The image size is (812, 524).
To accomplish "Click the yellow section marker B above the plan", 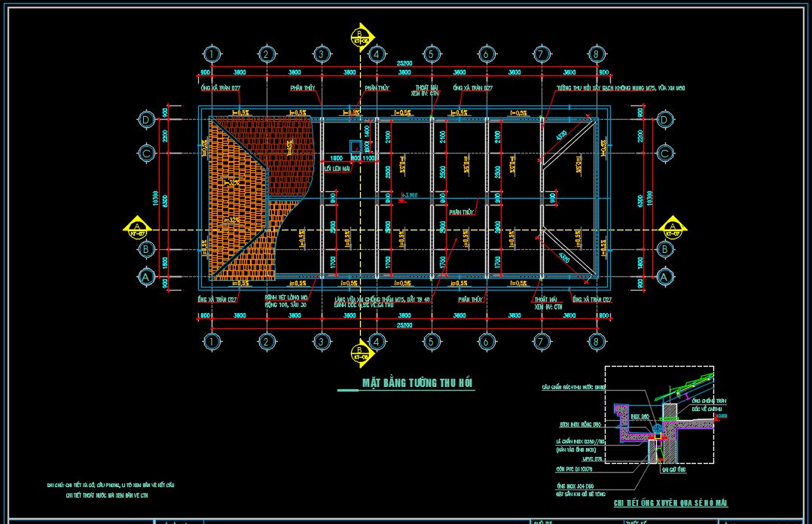I will click(x=362, y=35).
